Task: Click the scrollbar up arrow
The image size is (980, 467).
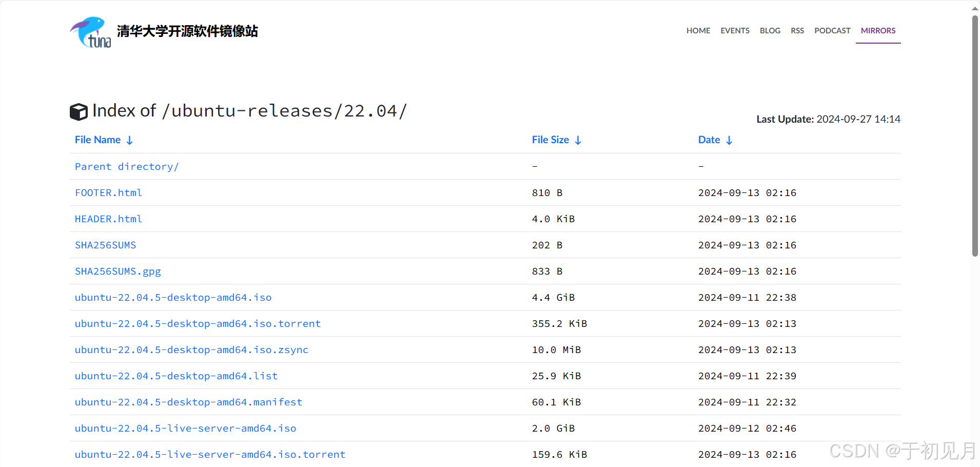Action: click(x=975, y=8)
